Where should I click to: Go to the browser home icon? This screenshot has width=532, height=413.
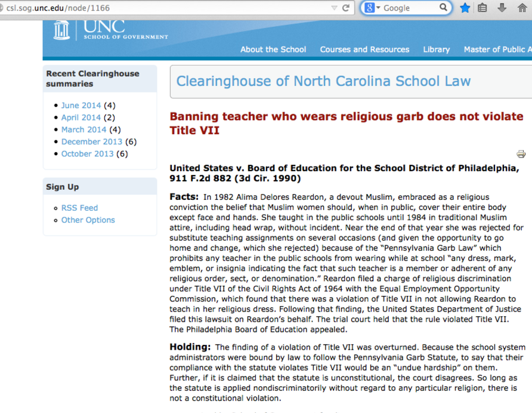pos(522,8)
